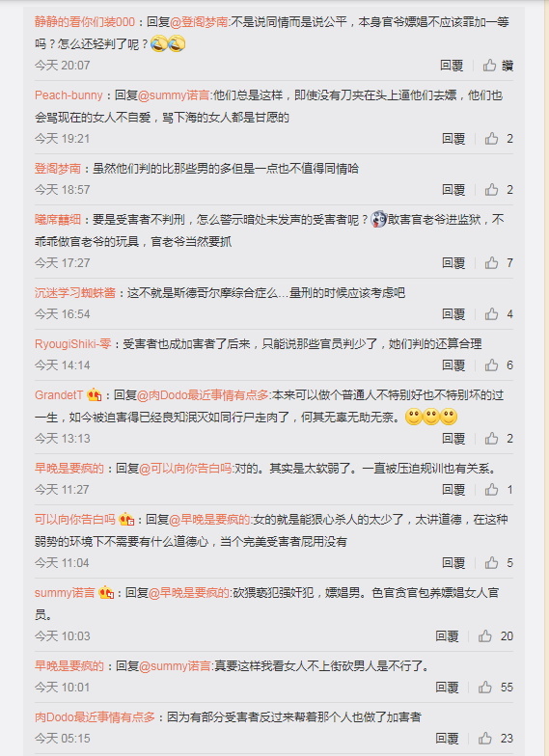Reply to RyougiShiki-零's comment
This screenshot has height=756, width=549.
(453, 364)
